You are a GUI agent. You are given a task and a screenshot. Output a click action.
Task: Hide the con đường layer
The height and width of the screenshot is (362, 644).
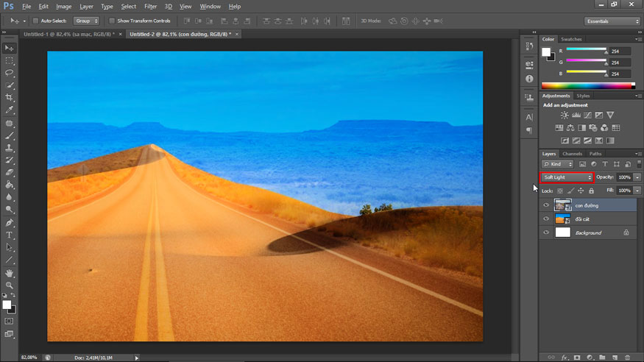(x=545, y=205)
